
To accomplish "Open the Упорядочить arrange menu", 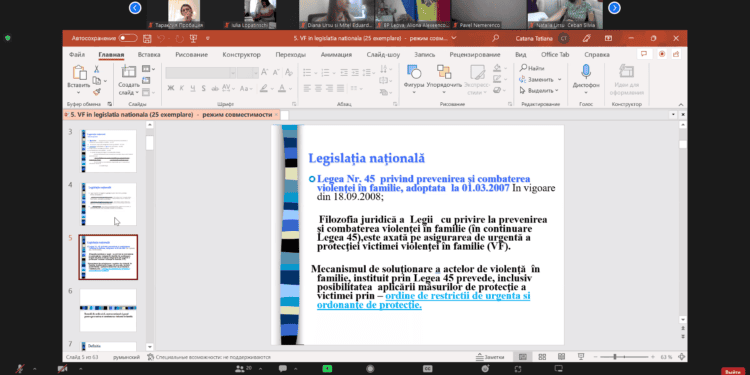I will 444,79.
